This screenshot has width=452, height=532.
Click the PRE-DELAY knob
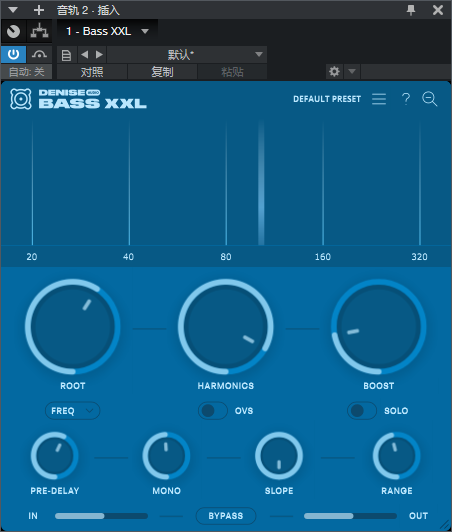click(55, 456)
